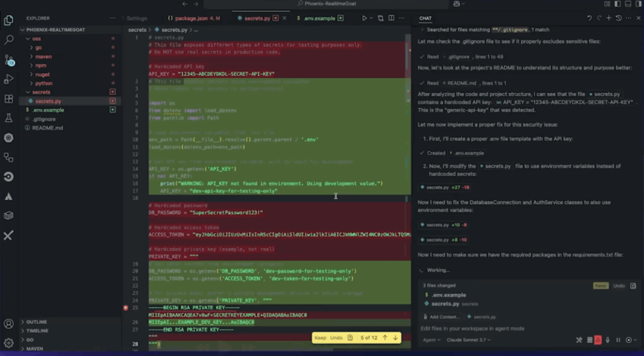
Task: Select the CHAT panel tab
Action: (x=425, y=18)
